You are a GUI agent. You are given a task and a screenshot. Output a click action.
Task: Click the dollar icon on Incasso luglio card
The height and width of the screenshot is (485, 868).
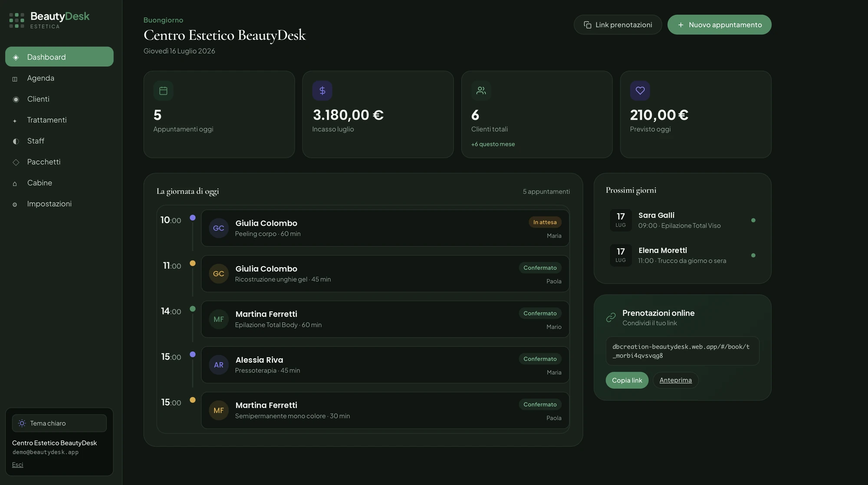(322, 91)
